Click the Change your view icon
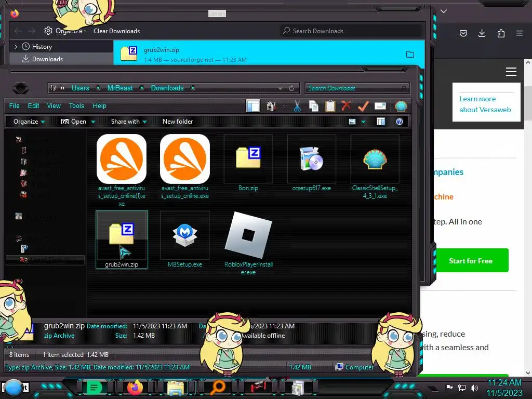This screenshot has width=532, height=399. click(x=352, y=122)
